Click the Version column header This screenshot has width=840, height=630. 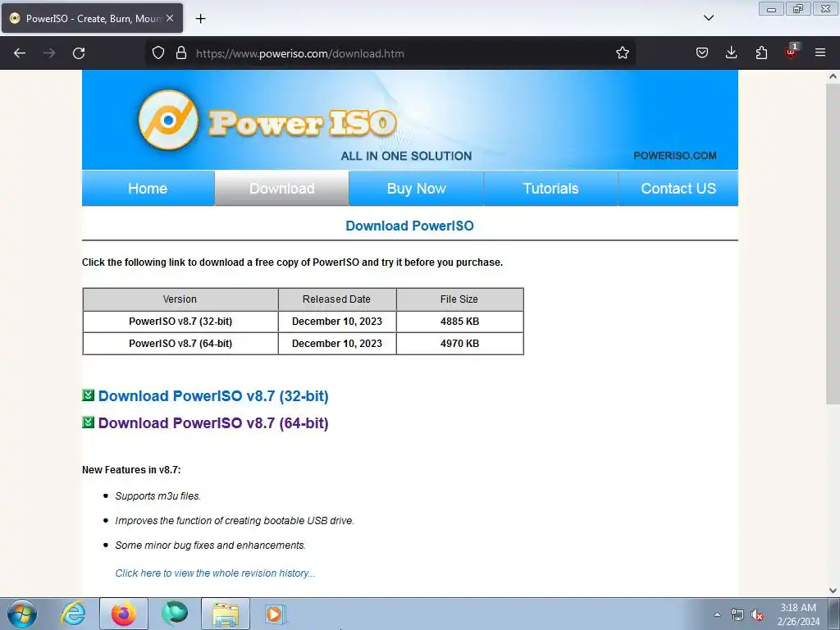[x=180, y=299]
